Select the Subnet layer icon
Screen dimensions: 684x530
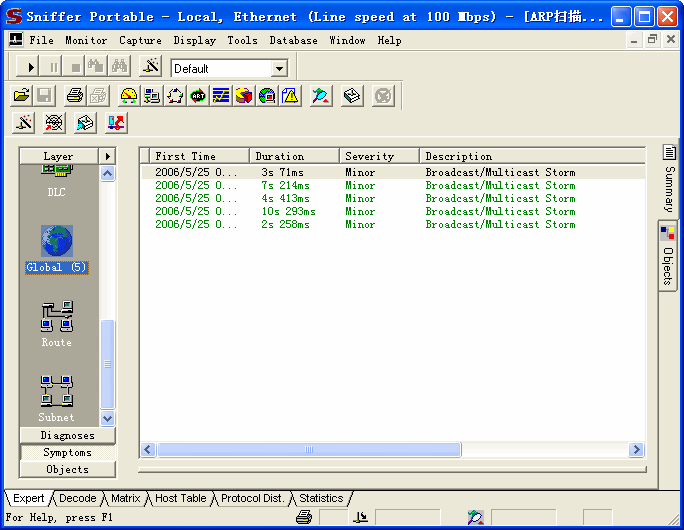pyautogui.click(x=56, y=397)
